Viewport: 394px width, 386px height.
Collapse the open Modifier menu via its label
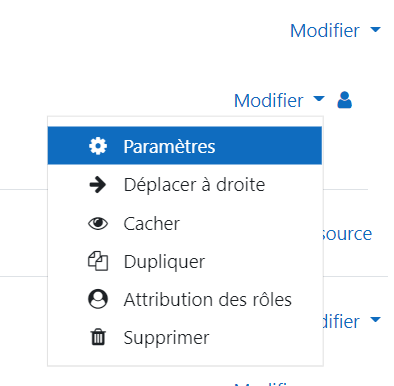tap(269, 101)
